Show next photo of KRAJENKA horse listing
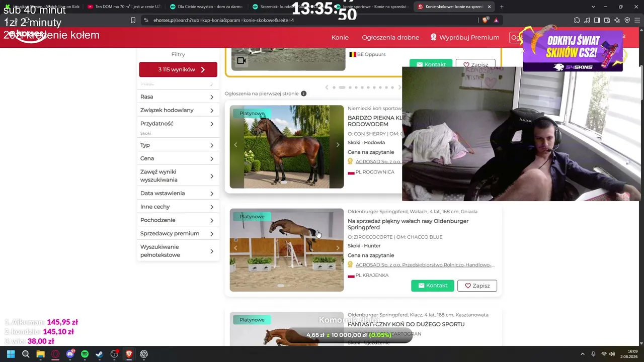The image size is (644, 362). (338, 248)
